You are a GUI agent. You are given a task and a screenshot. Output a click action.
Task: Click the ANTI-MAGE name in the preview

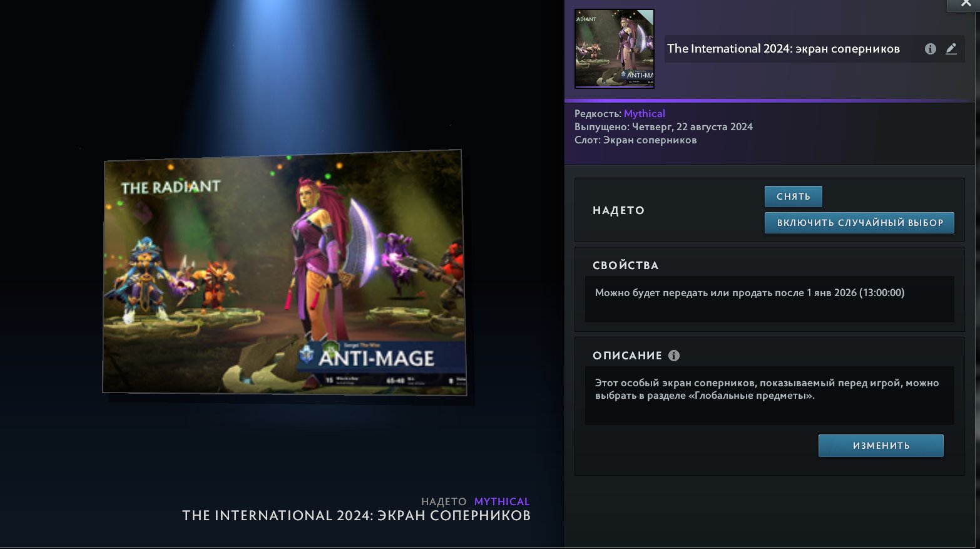point(376,359)
